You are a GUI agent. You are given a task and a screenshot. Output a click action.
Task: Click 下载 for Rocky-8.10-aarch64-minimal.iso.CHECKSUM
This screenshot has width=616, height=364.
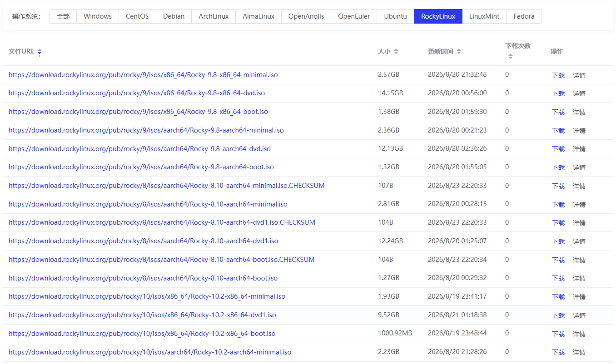click(x=558, y=186)
